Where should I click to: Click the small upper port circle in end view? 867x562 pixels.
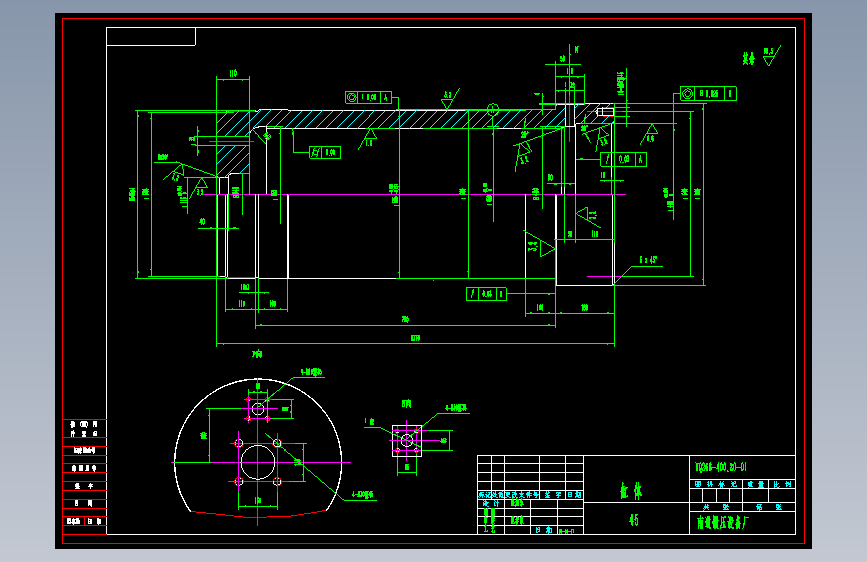[x=258, y=409]
